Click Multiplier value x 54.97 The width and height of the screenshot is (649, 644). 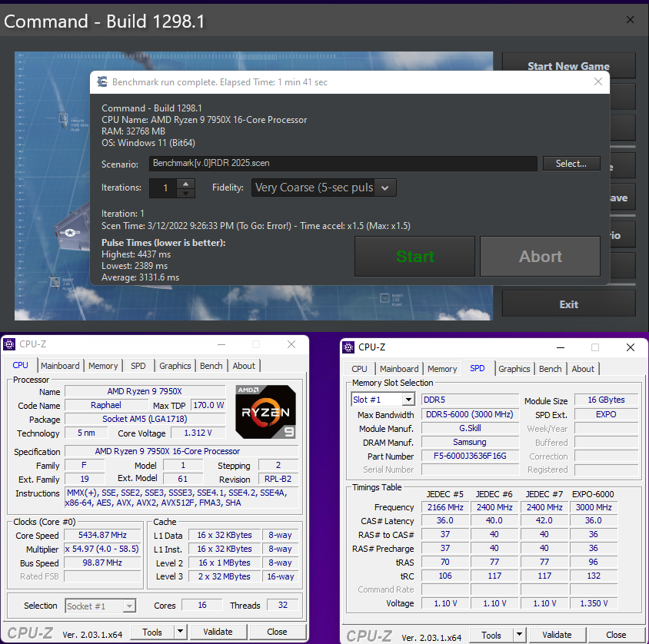pos(102,549)
